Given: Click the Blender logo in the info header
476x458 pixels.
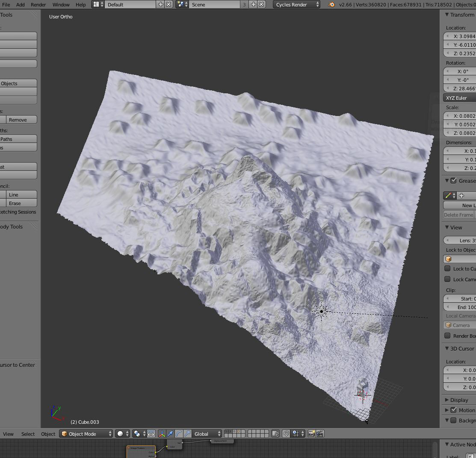Looking at the screenshot, I should [x=331, y=5].
